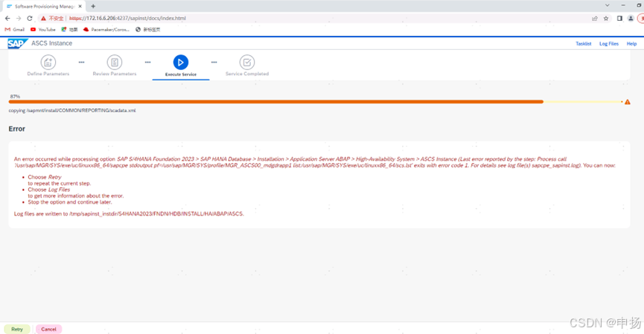Click the Cancel button
Viewport: 644px width, 334px height.
click(48, 329)
